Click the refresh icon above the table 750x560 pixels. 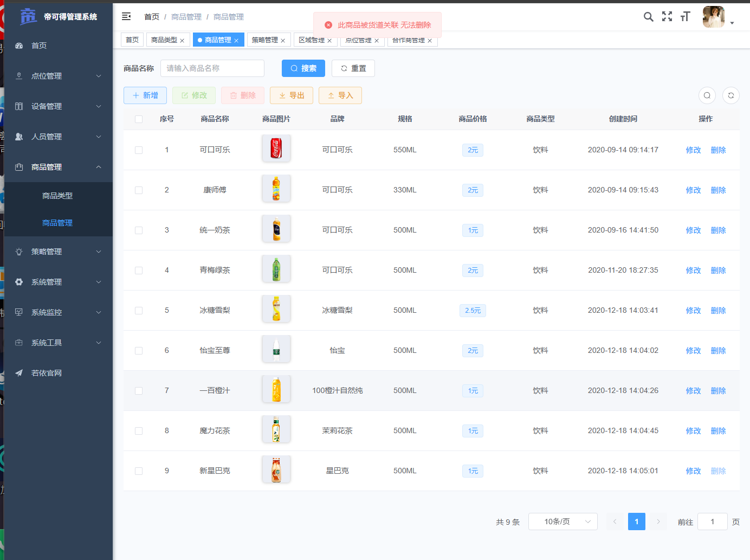pos(730,95)
